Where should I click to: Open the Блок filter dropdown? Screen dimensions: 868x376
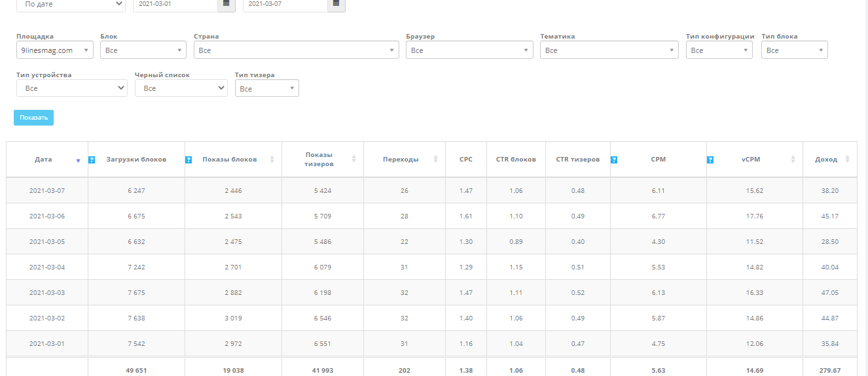(x=143, y=50)
